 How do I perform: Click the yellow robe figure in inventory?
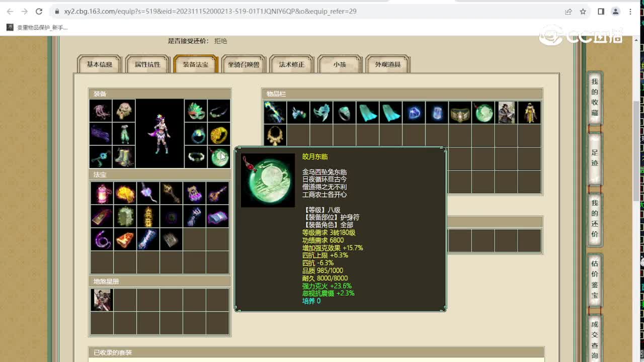[x=529, y=112]
